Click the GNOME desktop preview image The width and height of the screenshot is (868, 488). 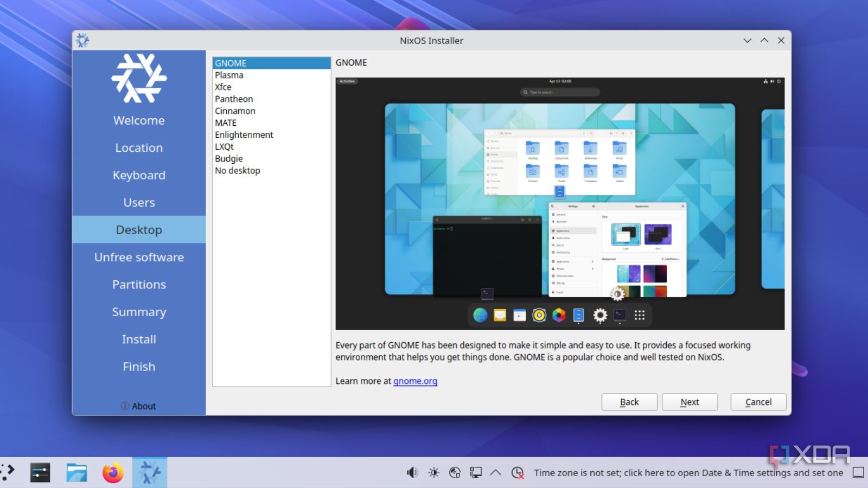click(x=560, y=204)
